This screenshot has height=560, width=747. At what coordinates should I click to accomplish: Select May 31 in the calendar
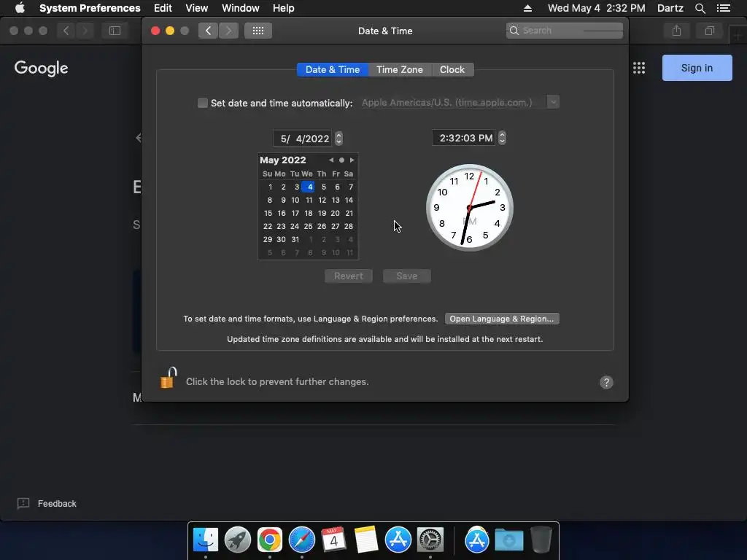(x=295, y=239)
